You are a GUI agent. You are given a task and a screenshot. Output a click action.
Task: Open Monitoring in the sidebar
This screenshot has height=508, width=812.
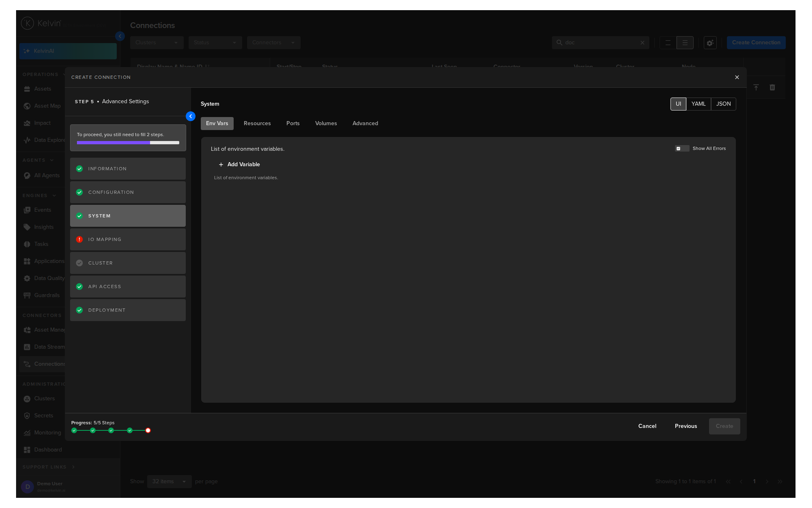tap(42, 433)
